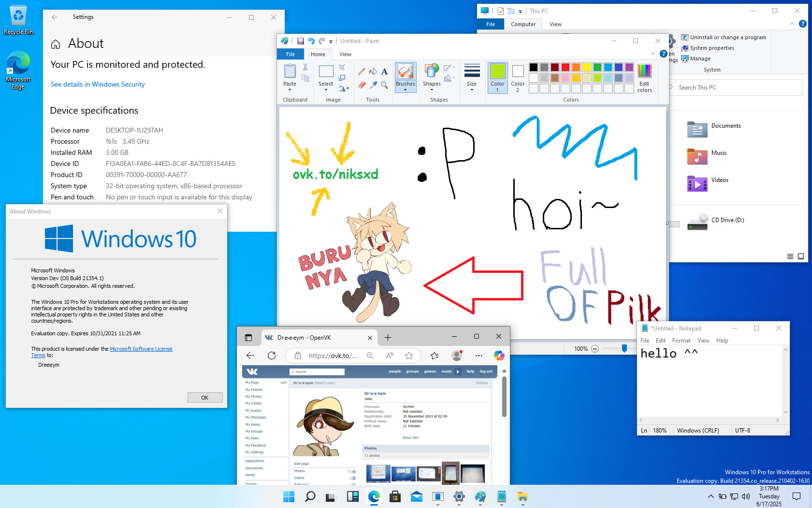The height and width of the screenshot is (508, 812).
Task: Switch This PC to details view
Action: [790, 256]
